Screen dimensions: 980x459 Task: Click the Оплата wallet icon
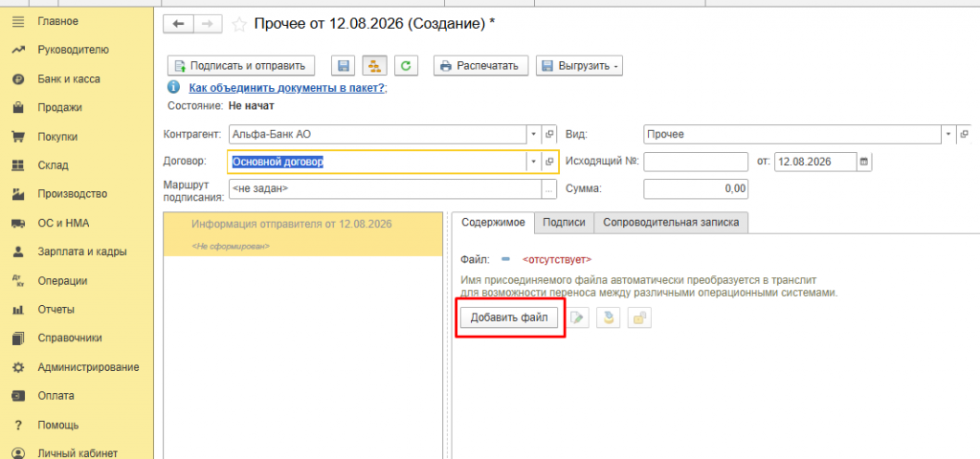18,396
